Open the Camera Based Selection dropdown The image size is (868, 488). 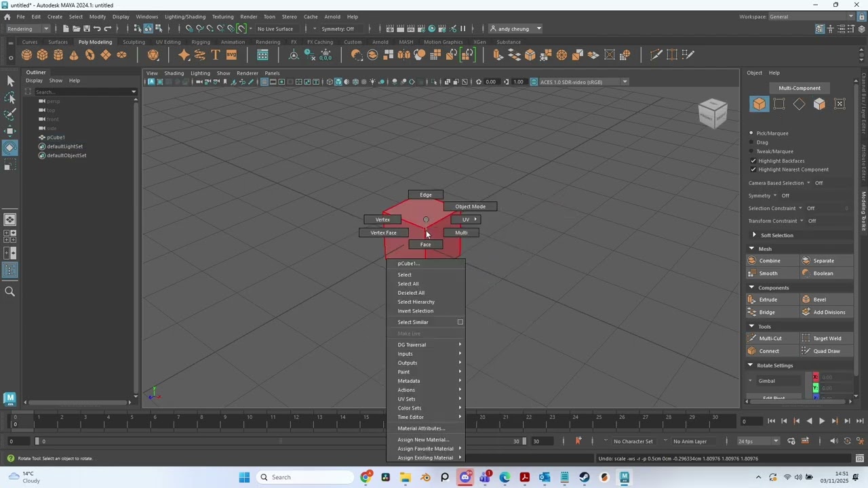coord(808,183)
